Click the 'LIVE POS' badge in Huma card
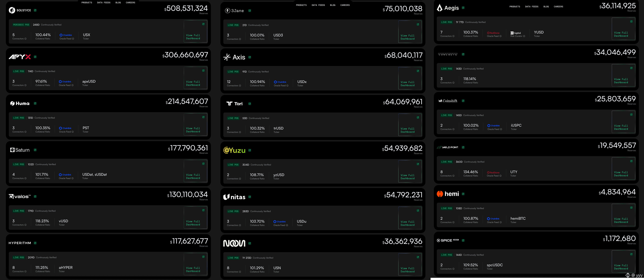The height and width of the screenshot is (280, 644). (x=18, y=118)
